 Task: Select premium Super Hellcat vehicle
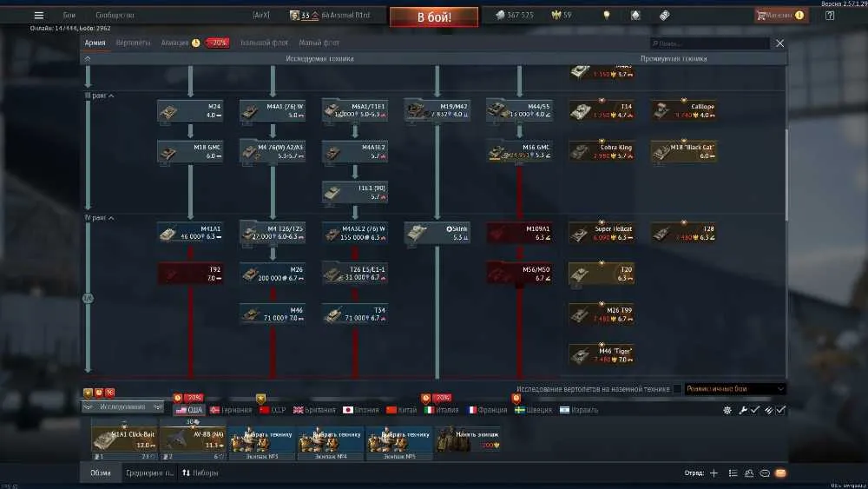coord(602,233)
